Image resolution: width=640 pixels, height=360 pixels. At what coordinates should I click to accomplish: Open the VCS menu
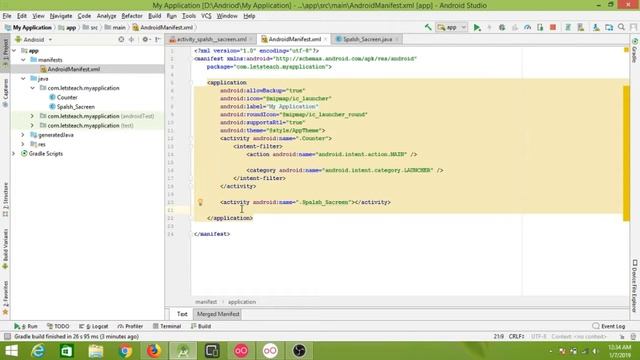[206, 16]
